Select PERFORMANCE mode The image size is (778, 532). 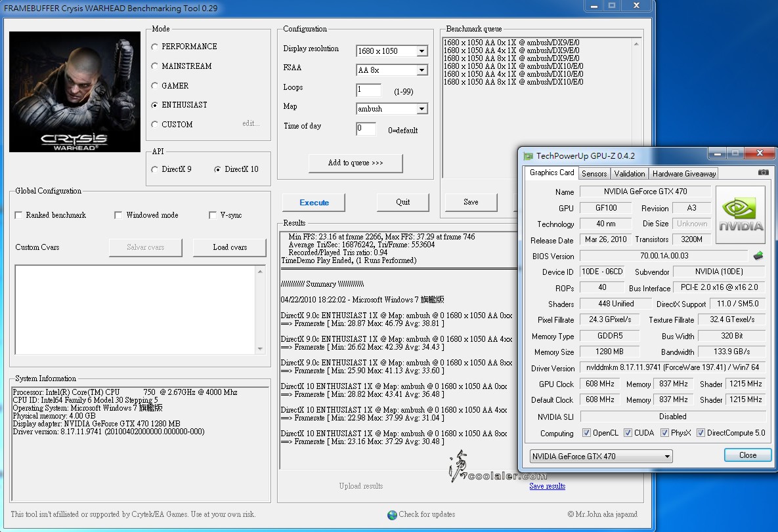tap(155, 47)
